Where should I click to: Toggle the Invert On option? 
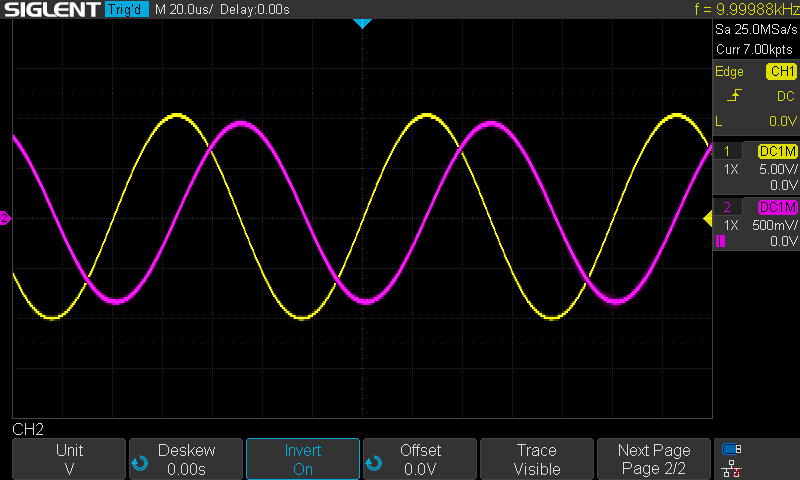coord(303,459)
